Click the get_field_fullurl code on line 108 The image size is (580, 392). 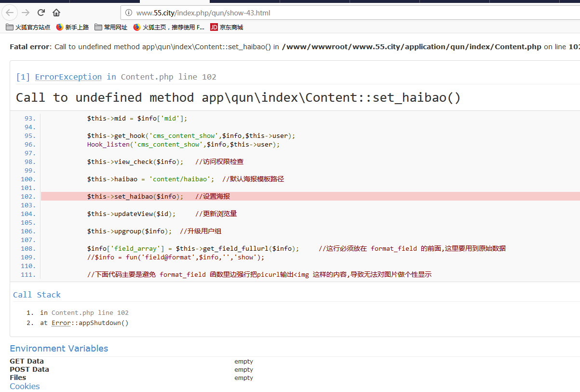[x=236, y=249]
